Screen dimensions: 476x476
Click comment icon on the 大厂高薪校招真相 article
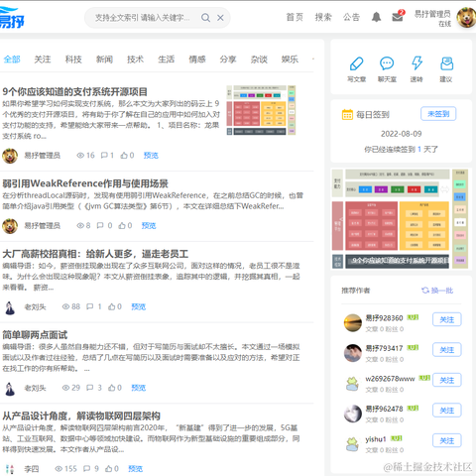coord(89,306)
